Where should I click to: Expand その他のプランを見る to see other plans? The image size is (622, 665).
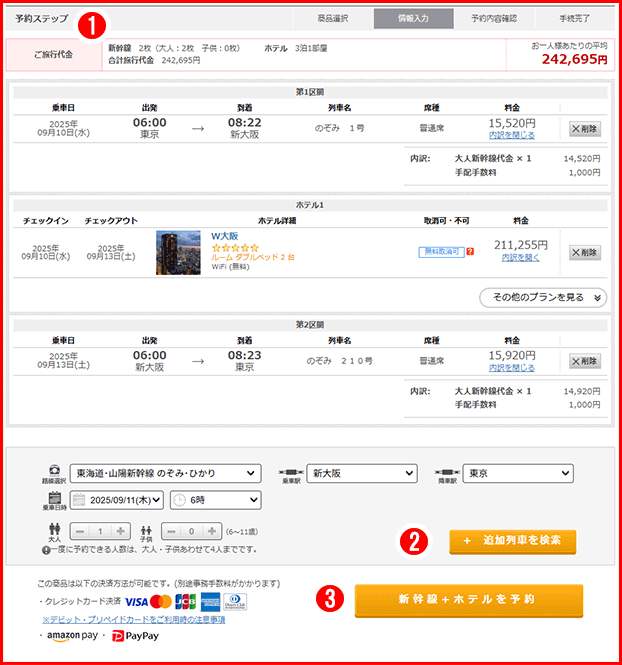(x=543, y=297)
